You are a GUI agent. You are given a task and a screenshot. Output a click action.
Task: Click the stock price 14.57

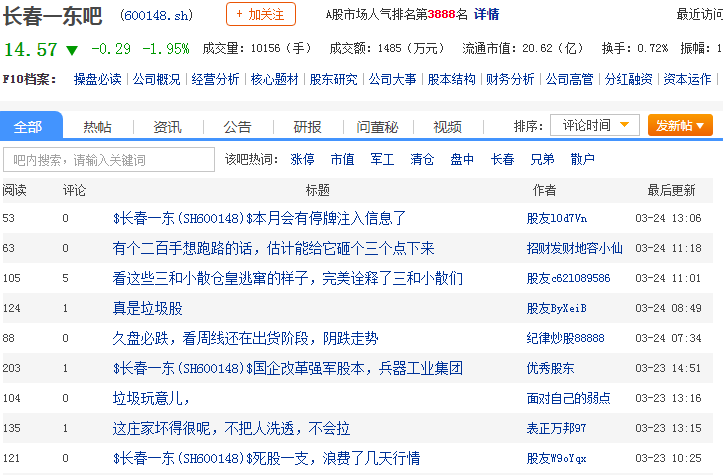click(30, 49)
